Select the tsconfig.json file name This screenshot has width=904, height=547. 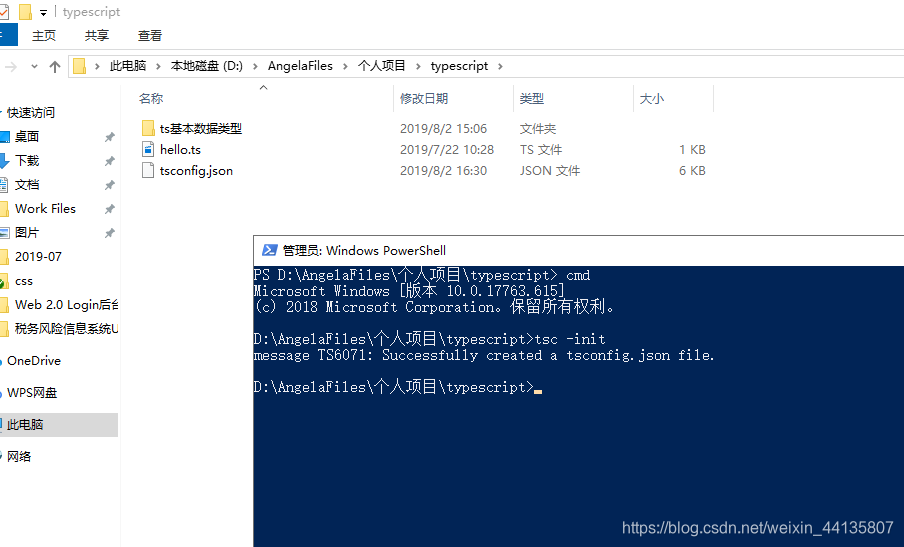pos(196,171)
